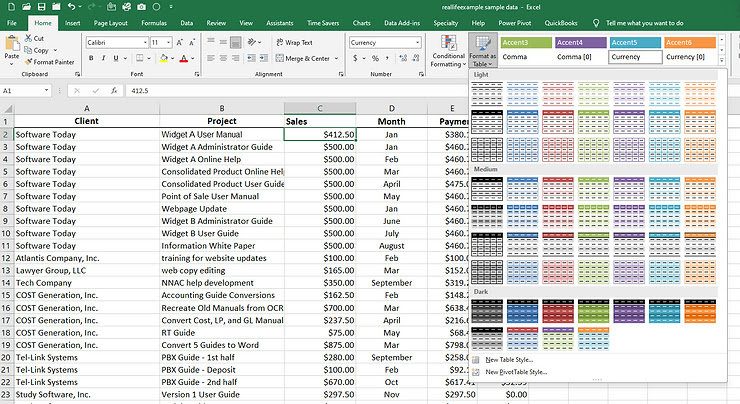Image resolution: width=740 pixels, height=404 pixels.
Task: Switch to the Insert tab
Action: (73, 23)
